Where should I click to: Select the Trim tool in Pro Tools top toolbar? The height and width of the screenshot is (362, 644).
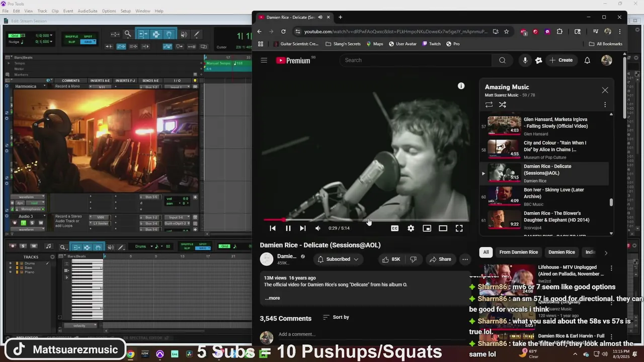click(143, 34)
